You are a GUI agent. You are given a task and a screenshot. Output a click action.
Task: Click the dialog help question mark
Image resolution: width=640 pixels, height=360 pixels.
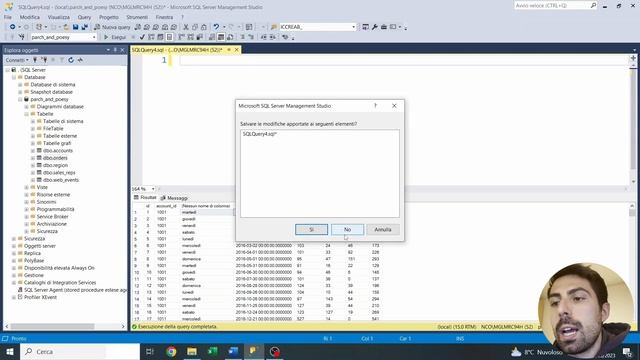(x=376, y=106)
